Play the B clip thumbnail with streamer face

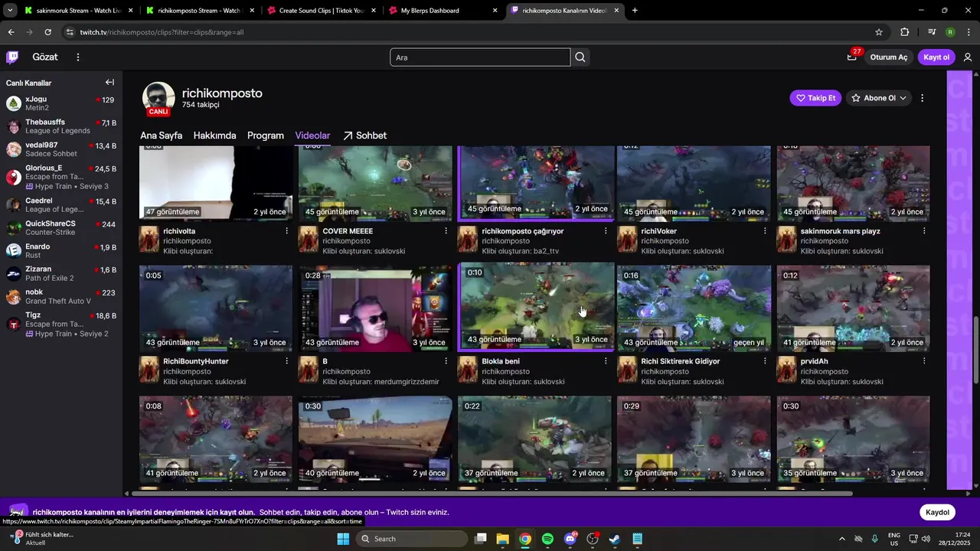[x=375, y=308]
